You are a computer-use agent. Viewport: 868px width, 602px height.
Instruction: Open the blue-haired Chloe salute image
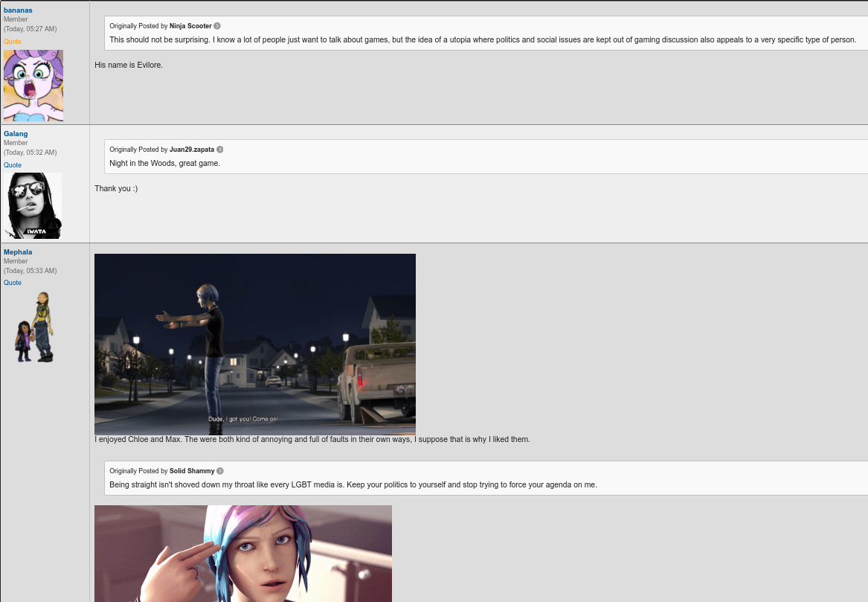click(x=243, y=554)
